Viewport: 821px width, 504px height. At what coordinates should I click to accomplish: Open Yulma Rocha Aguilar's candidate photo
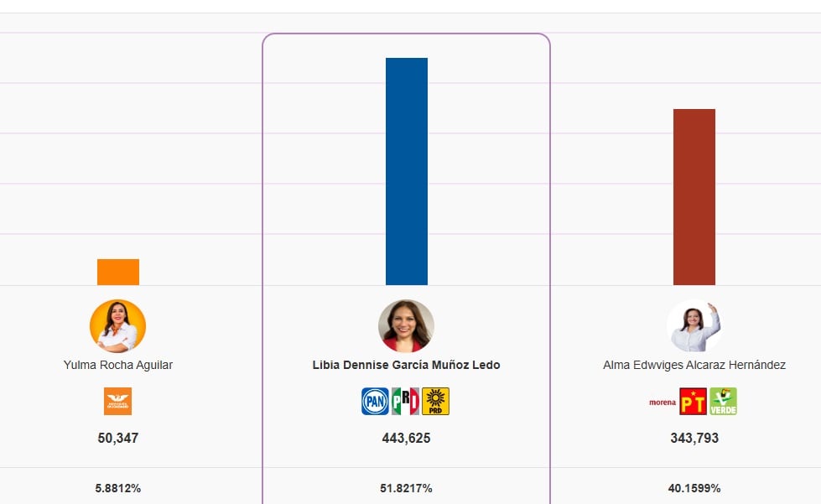(117, 326)
